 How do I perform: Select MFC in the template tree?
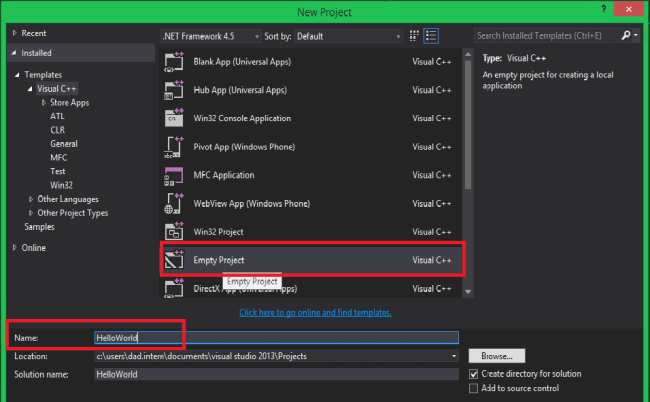click(x=58, y=157)
